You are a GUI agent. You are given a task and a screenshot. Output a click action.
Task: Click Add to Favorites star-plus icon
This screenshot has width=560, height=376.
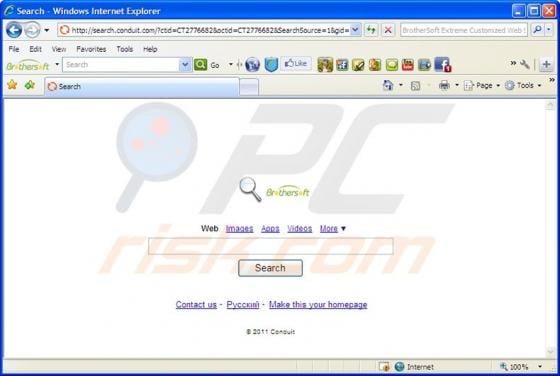pyautogui.click(x=30, y=85)
